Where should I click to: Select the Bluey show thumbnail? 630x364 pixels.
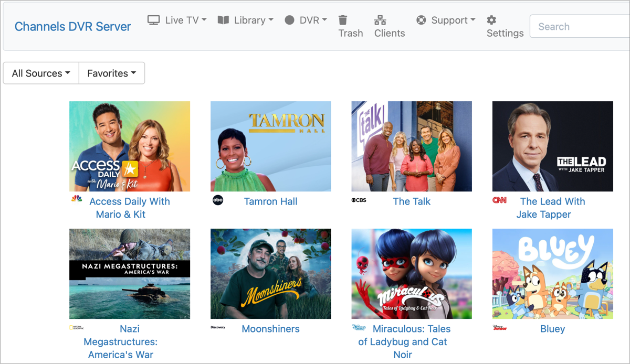tap(552, 273)
